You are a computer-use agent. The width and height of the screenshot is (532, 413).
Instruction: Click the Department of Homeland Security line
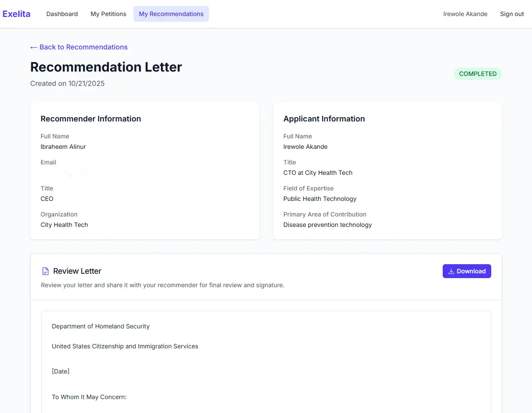tap(101, 326)
